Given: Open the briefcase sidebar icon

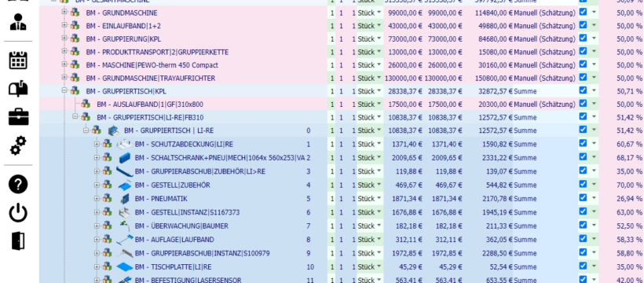Looking at the screenshot, I should (19, 116).
